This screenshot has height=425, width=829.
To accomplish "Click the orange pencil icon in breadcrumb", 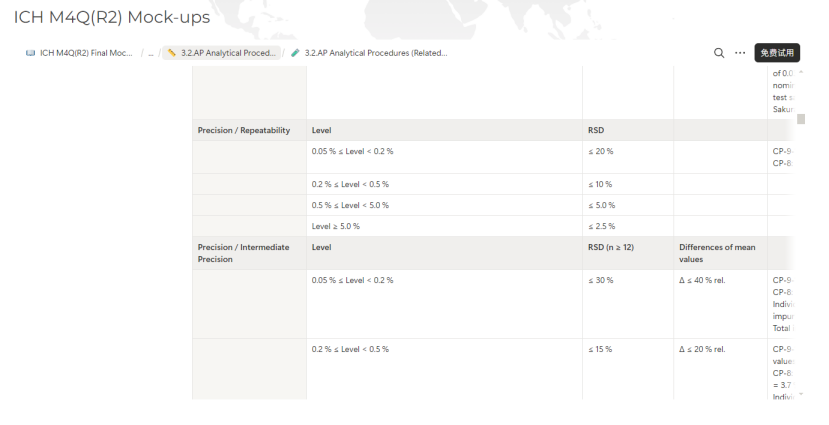I will [x=172, y=53].
